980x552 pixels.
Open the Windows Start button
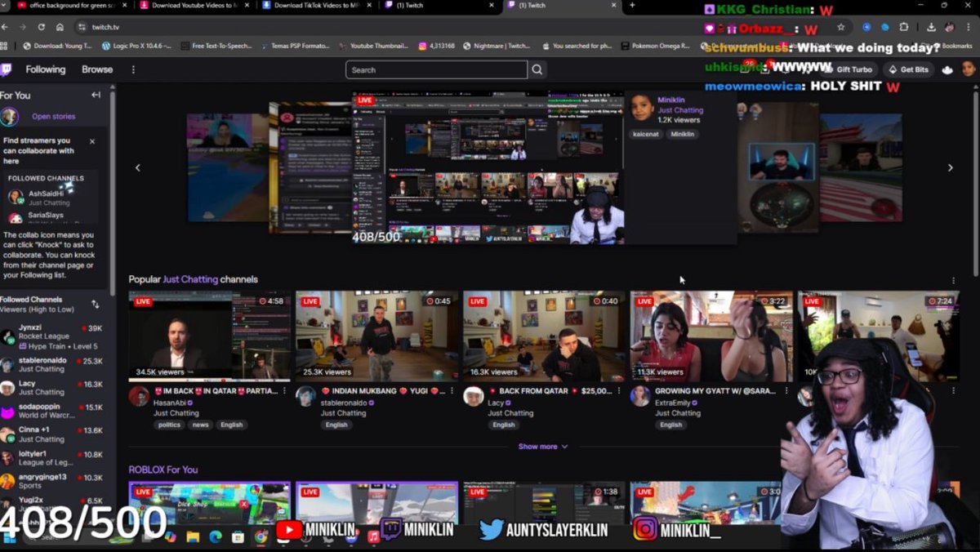click(x=9, y=536)
